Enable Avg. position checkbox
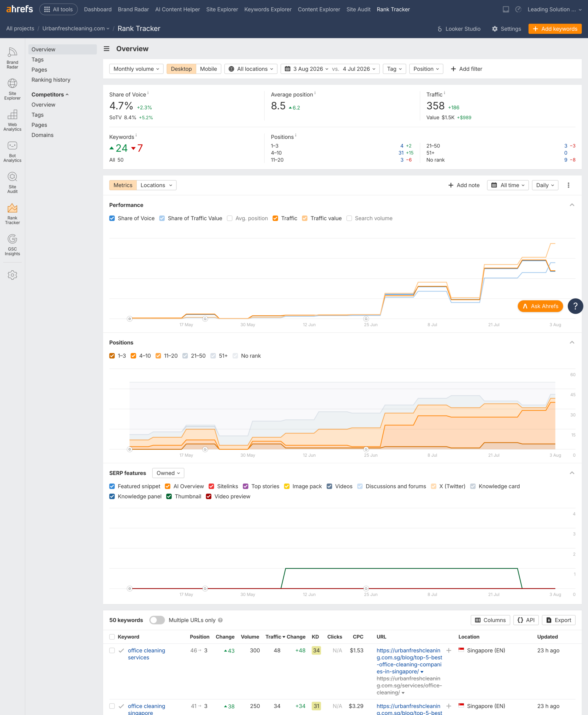 click(230, 218)
